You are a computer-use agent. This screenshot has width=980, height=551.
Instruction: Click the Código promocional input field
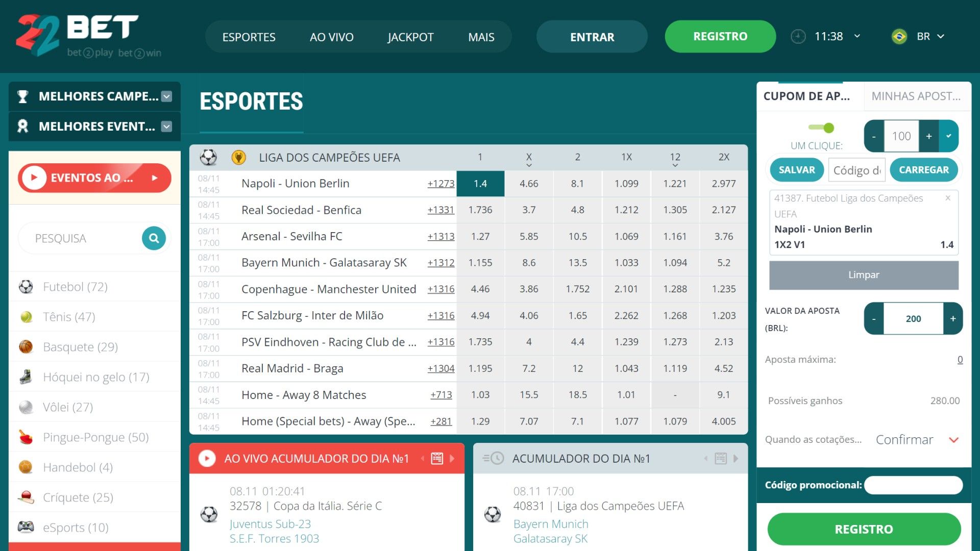coord(913,485)
